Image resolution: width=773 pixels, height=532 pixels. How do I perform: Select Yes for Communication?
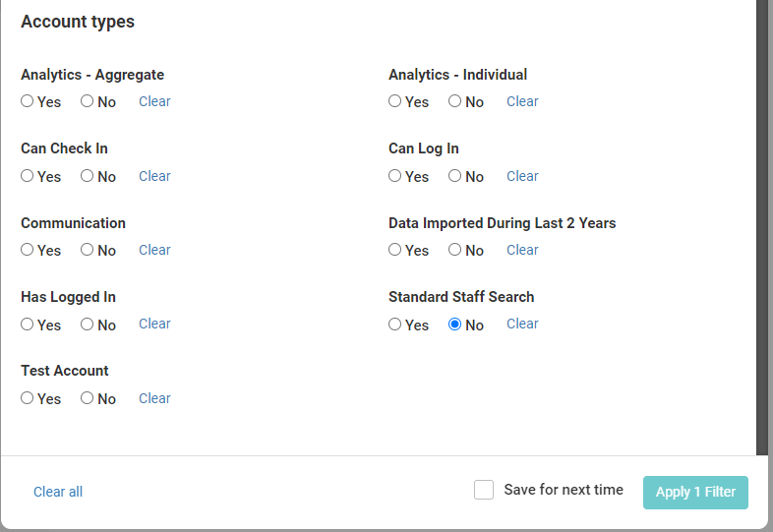click(x=28, y=250)
